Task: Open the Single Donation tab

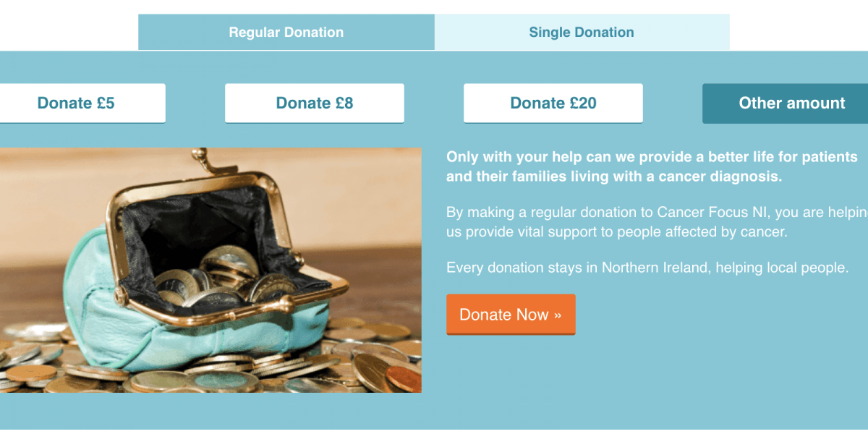Action: click(582, 33)
